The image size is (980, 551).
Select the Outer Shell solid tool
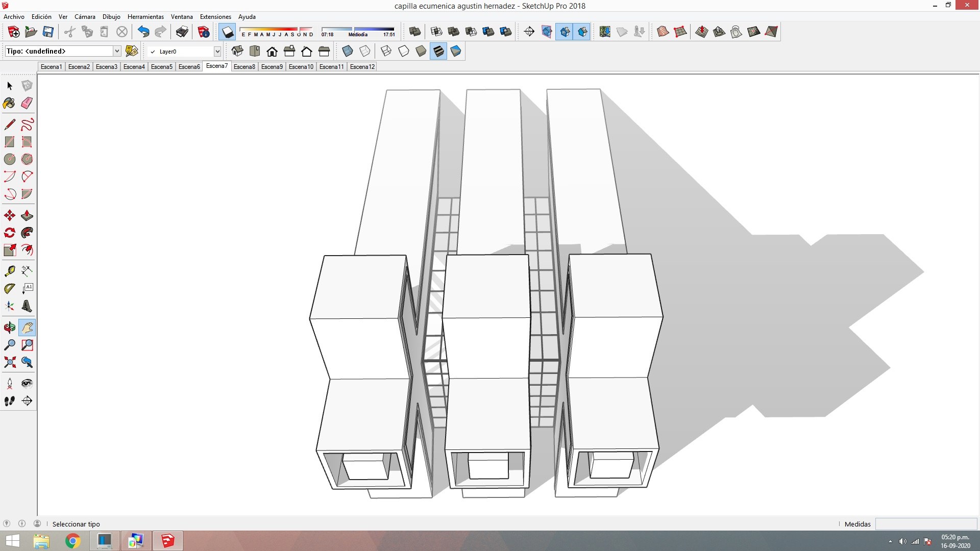click(415, 32)
